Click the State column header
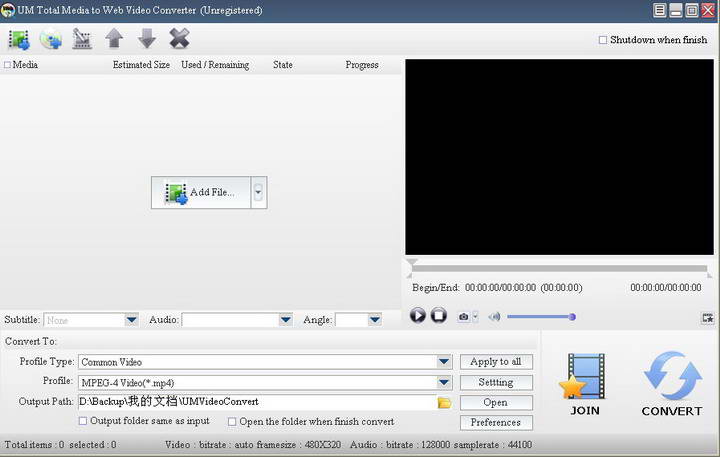The height and width of the screenshot is (457, 720). (282, 65)
